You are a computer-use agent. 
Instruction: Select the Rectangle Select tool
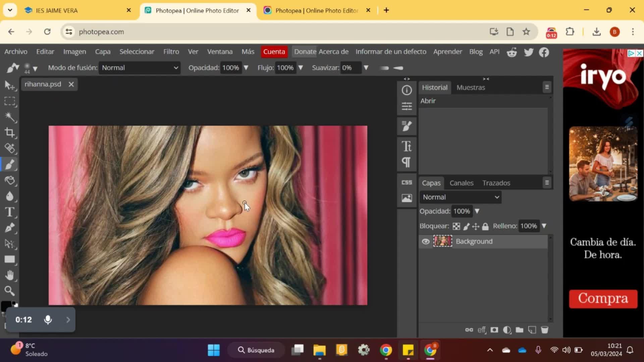coord(10,101)
